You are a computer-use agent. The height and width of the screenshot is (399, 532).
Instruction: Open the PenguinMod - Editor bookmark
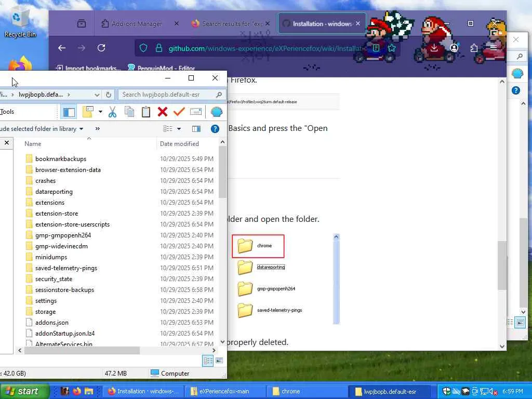[161, 68]
